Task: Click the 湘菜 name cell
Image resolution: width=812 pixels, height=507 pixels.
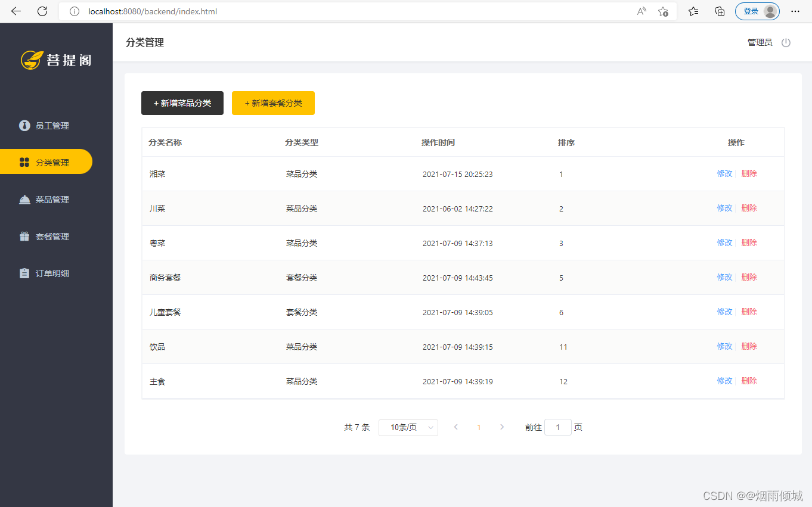Action: coord(157,174)
